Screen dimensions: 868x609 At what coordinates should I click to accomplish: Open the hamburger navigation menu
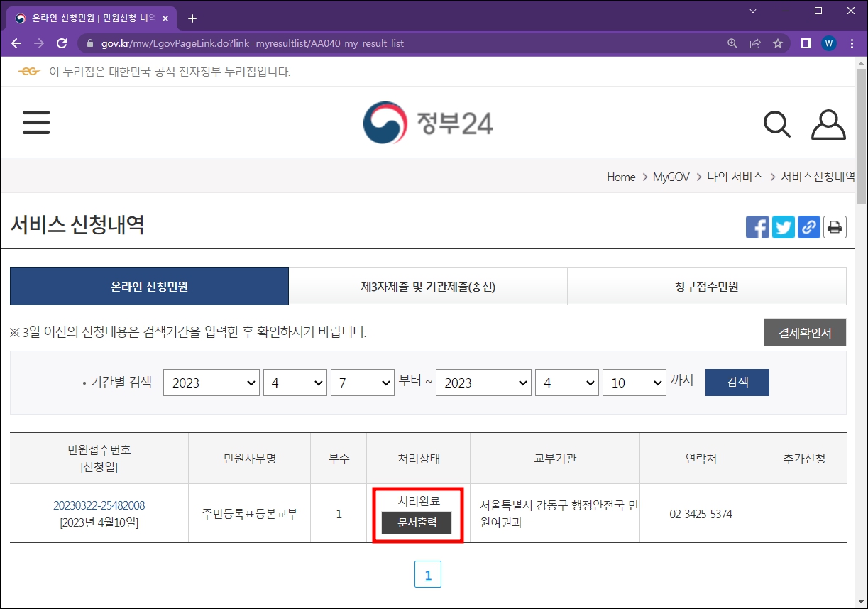(x=35, y=121)
